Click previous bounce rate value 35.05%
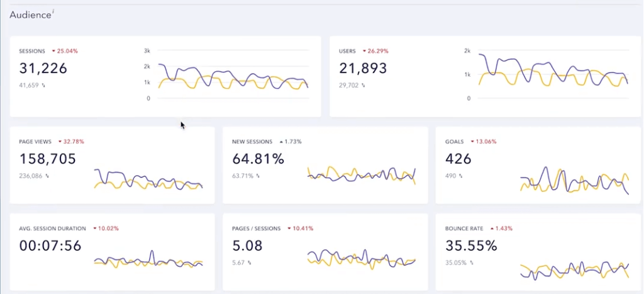The width and height of the screenshot is (644, 294). point(456,263)
